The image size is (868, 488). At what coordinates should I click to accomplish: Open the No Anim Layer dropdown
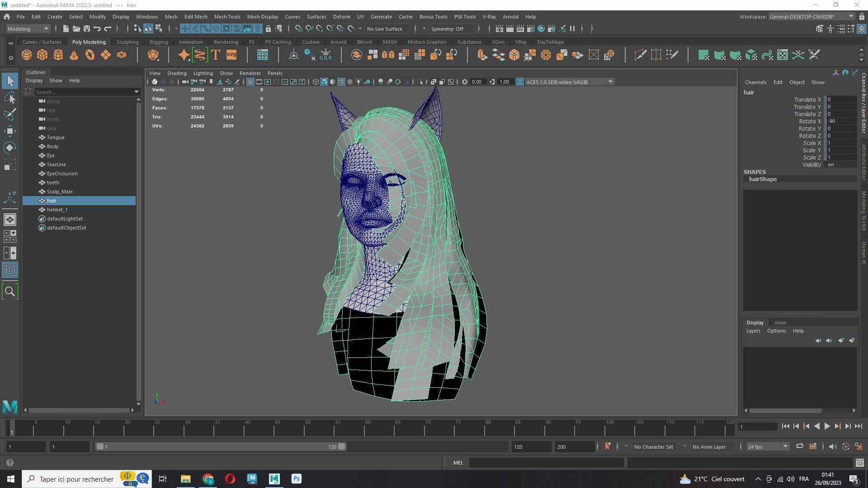click(712, 446)
